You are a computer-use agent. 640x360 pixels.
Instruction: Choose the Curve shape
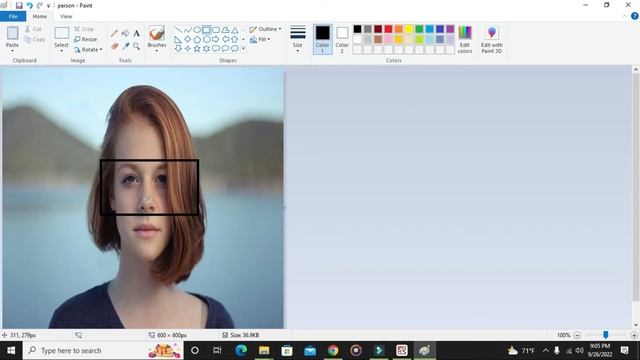[x=188, y=30]
